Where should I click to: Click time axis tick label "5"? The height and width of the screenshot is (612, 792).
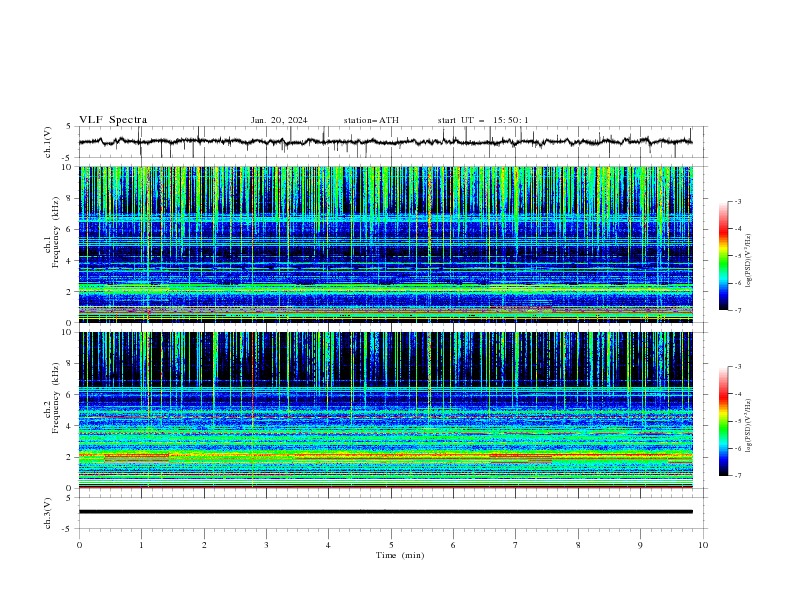pos(391,545)
